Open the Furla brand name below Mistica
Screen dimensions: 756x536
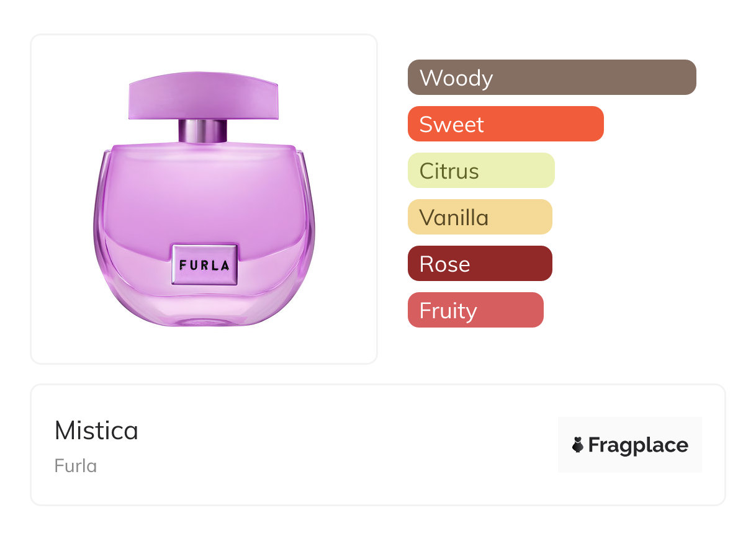[76, 465]
